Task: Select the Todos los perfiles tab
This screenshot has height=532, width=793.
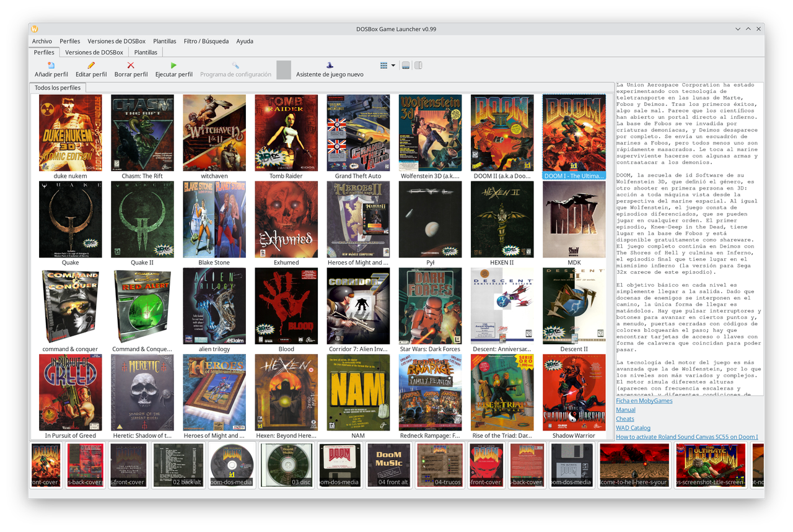Action: click(58, 88)
